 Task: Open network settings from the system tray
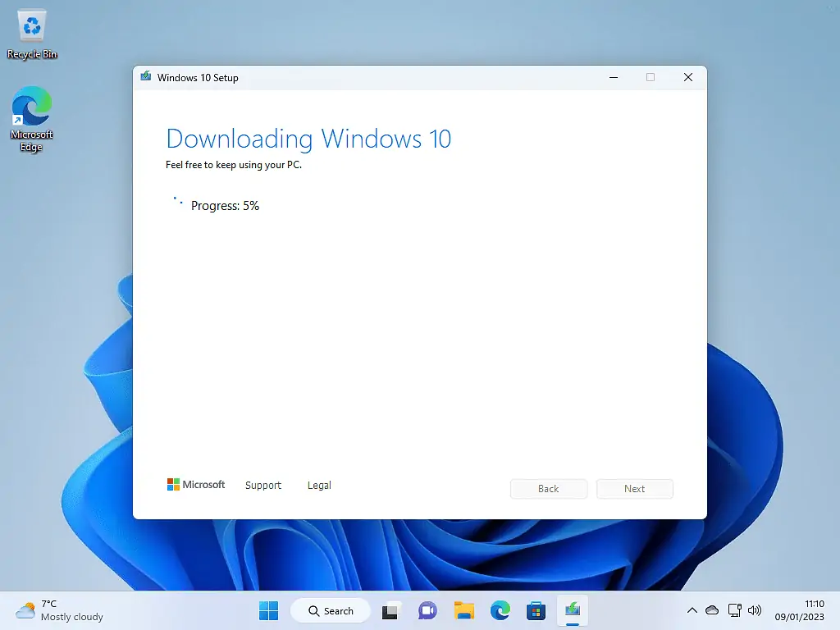[734, 610]
